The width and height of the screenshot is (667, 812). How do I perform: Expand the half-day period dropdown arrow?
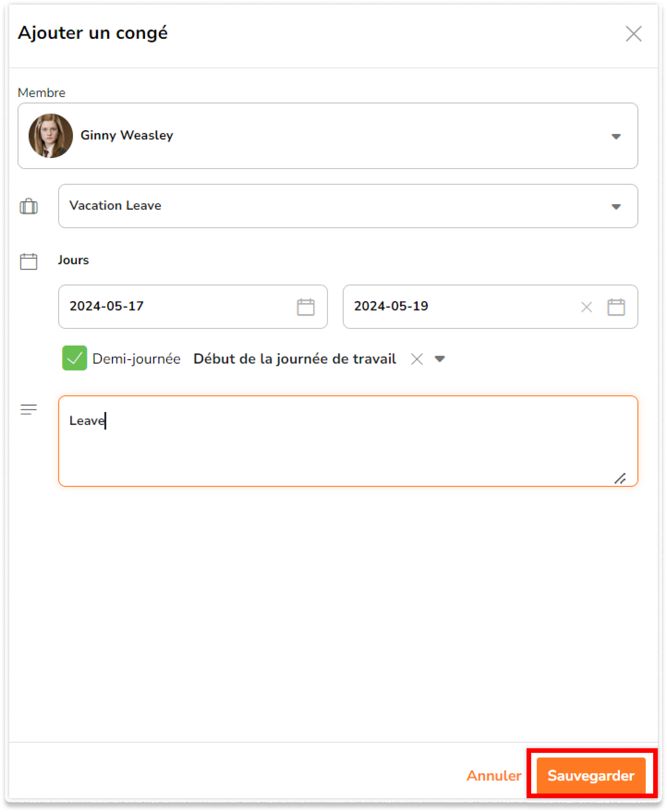(x=440, y=359)
